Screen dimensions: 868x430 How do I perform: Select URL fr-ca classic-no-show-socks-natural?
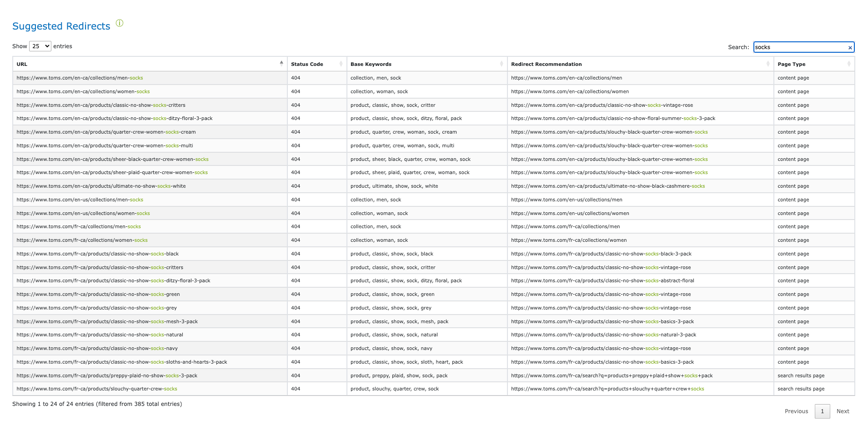(100, 335)
